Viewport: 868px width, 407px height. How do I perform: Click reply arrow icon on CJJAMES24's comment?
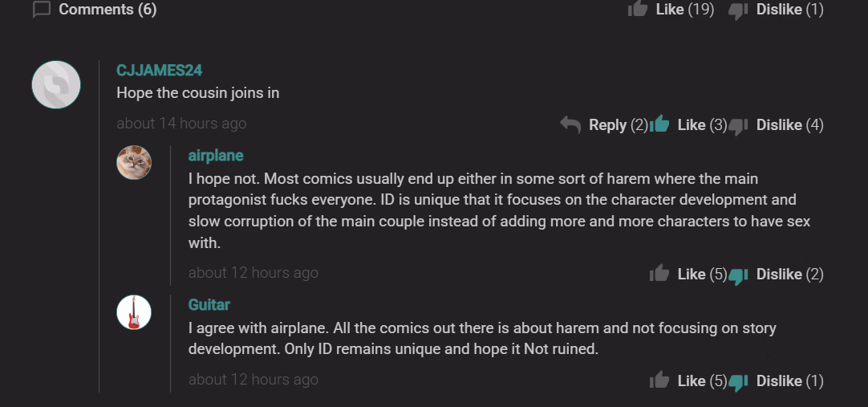tap(570, 124)
